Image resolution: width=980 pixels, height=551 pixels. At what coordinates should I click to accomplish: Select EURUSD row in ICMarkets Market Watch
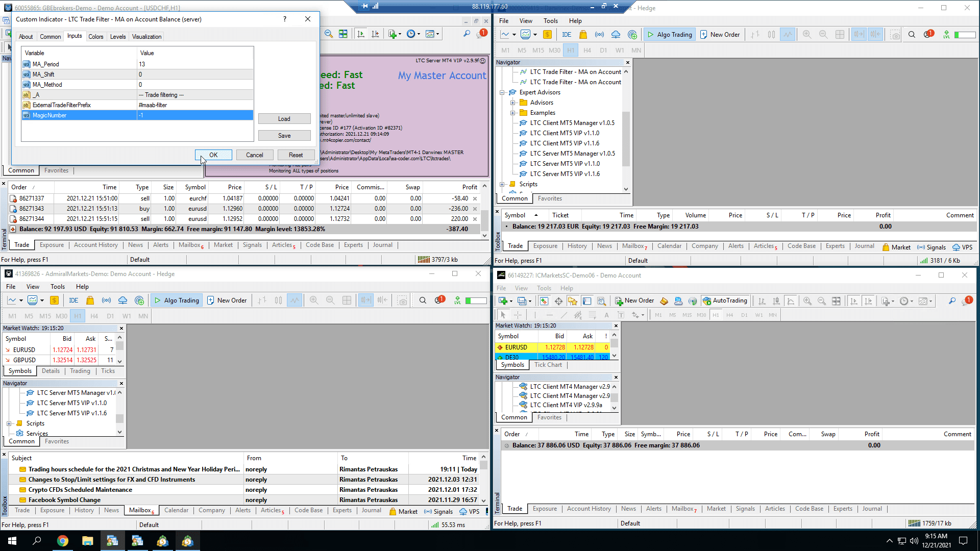pyautogui.click(x=553, y=347)
